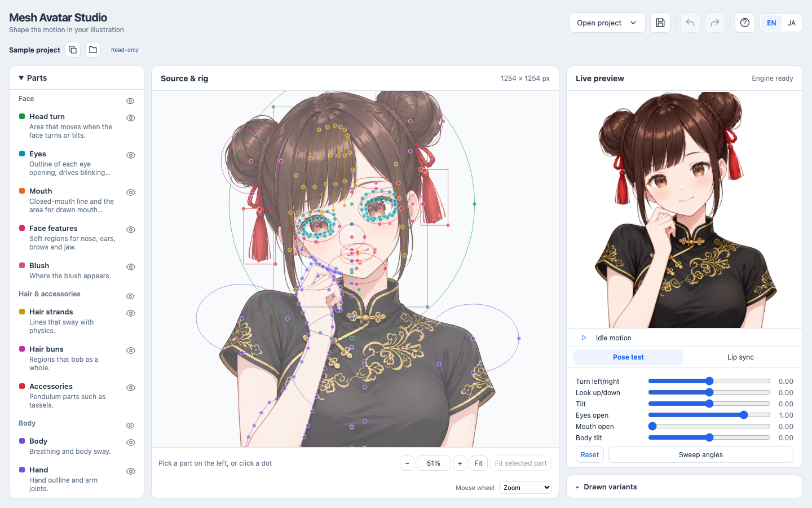
Task: Collapse the Parts panel
Action: [x=33, y=78]
